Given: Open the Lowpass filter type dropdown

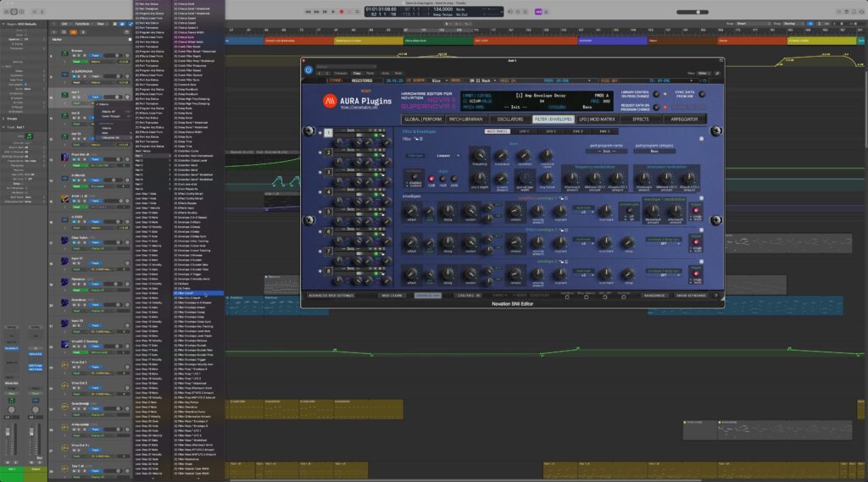Looking at the screenshot, I should click(448, 156).
